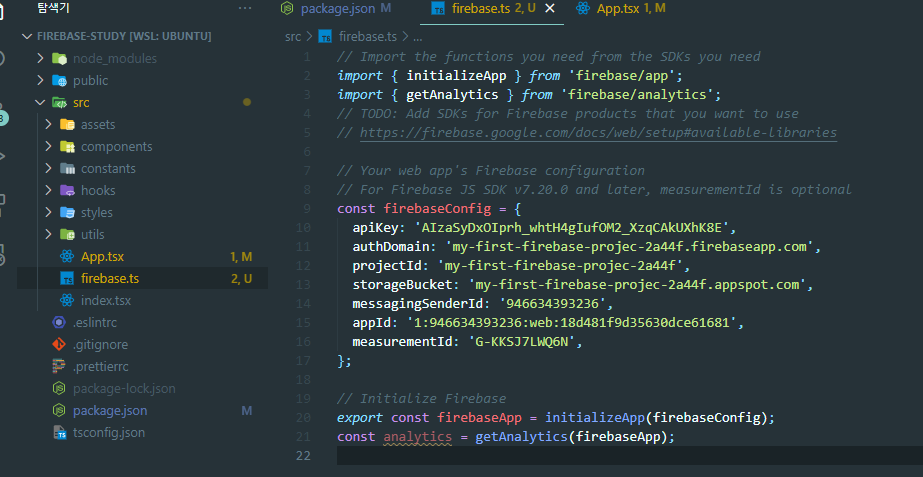Expand the public folder chevron
This screenshot has height=477, width=923.
(40, 80)
